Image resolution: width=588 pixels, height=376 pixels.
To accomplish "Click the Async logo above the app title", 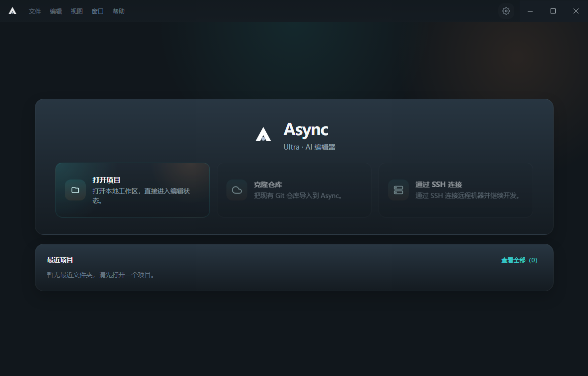I will pos(263,134).
